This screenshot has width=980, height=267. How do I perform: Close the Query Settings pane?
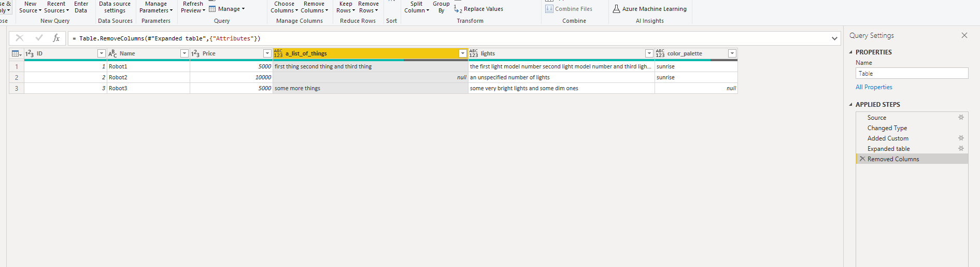964,35
